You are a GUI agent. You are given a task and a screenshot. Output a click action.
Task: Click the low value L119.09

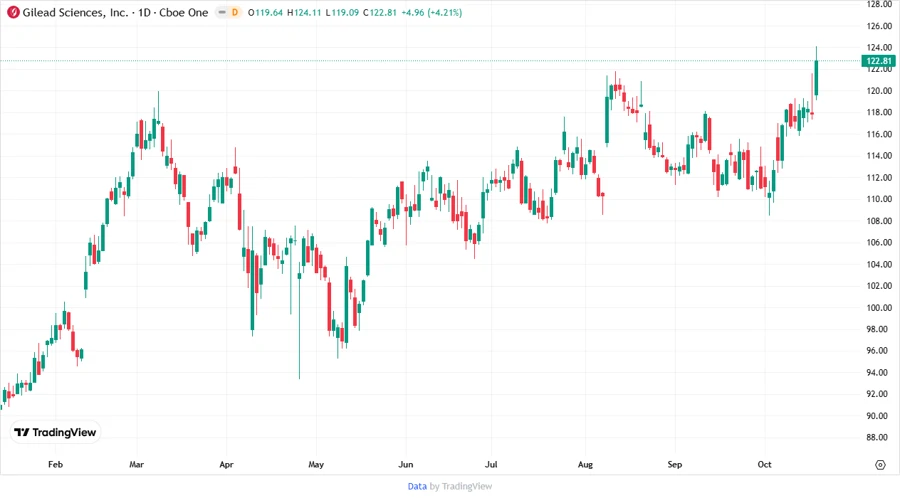click(342, 13)
